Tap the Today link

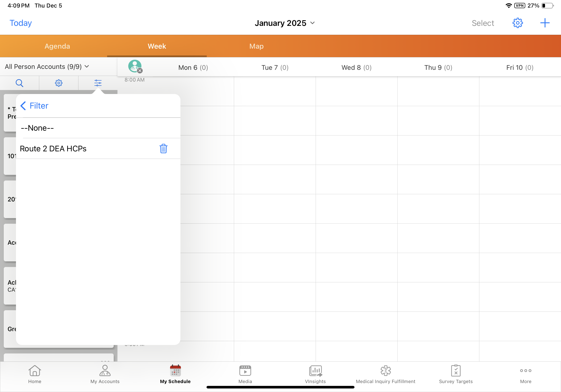click(x=20, y=23)
